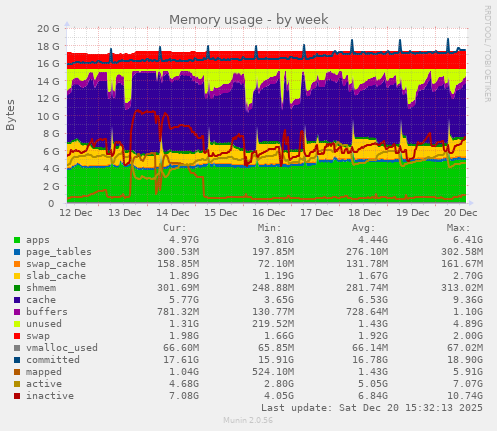The width and height of the screenshot is (497, 431).
Task: Click the apps green legend swatch
Action: pos(17,240)
